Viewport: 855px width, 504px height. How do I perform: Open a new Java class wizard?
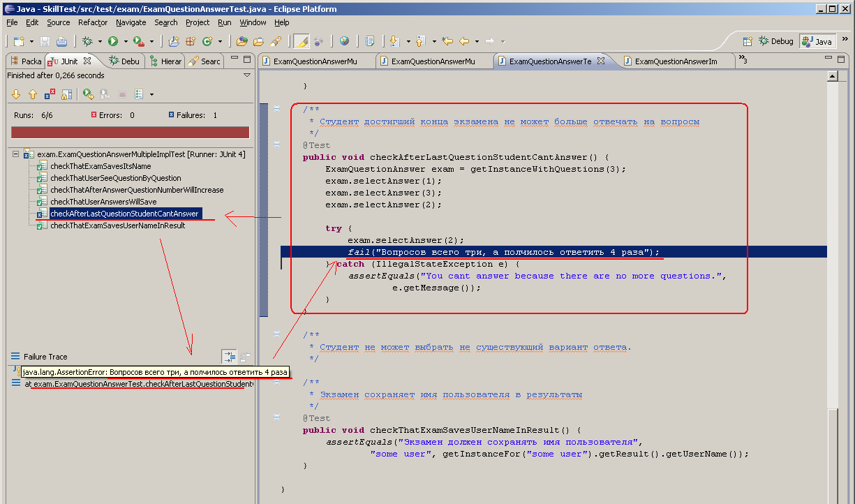pos(207,42)
